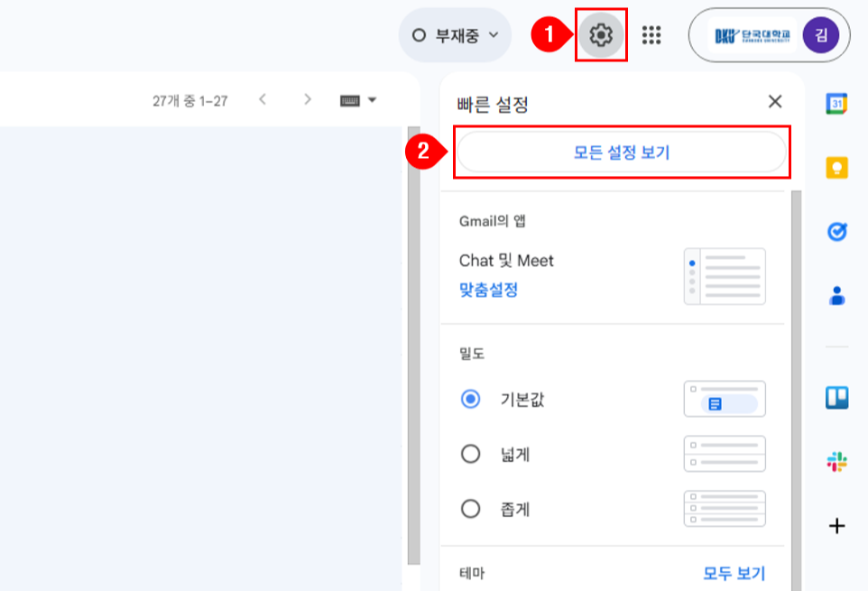Open Contacts in the side panel
Image resolution: width=868 pixels, height=591 pixels.
point(836,295)
